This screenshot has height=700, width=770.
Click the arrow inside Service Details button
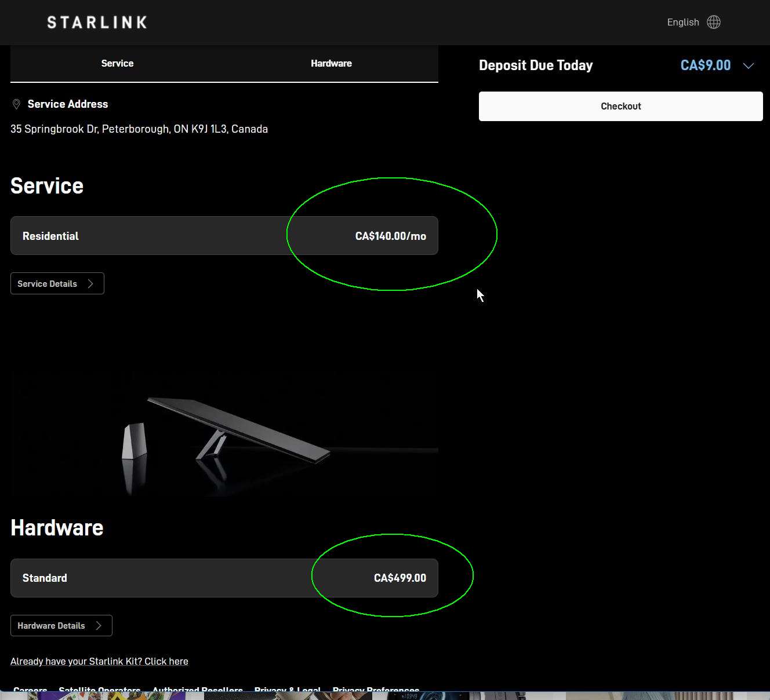pos(90,284)
